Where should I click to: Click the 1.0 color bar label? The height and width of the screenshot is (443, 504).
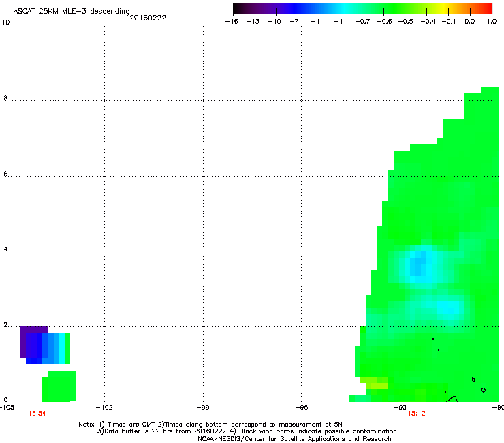(492, 22)
